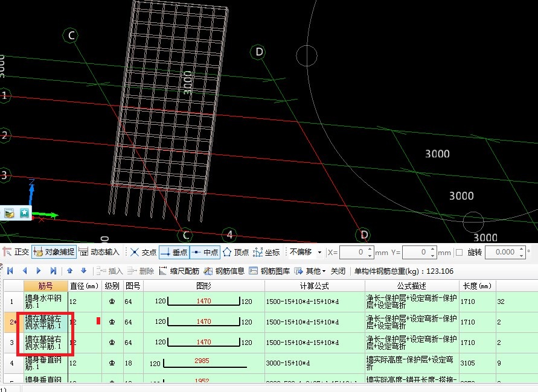Click length value 3105 in row 4
The image size is (538, 392).
(x=468, y=363)
